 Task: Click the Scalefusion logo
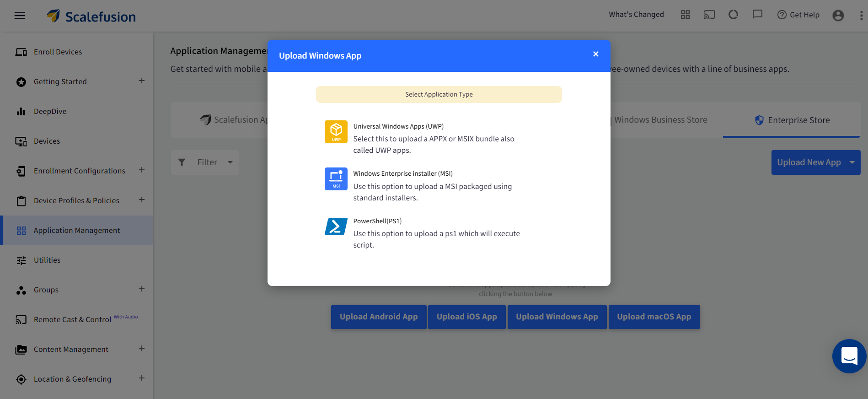pos(91,16)
